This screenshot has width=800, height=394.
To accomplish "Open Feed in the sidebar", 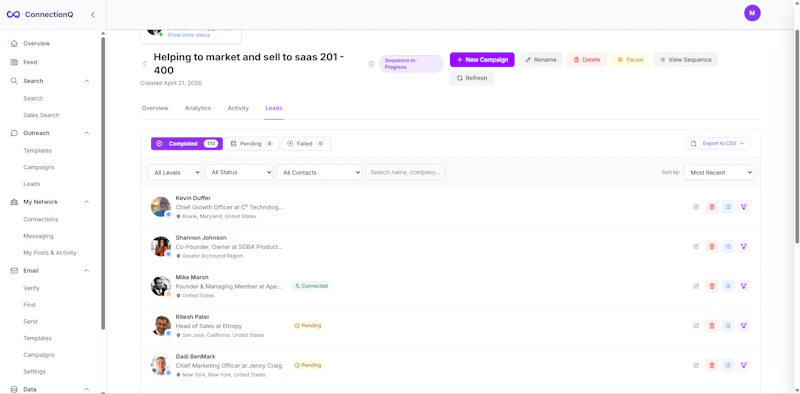I will pos(30,62).
